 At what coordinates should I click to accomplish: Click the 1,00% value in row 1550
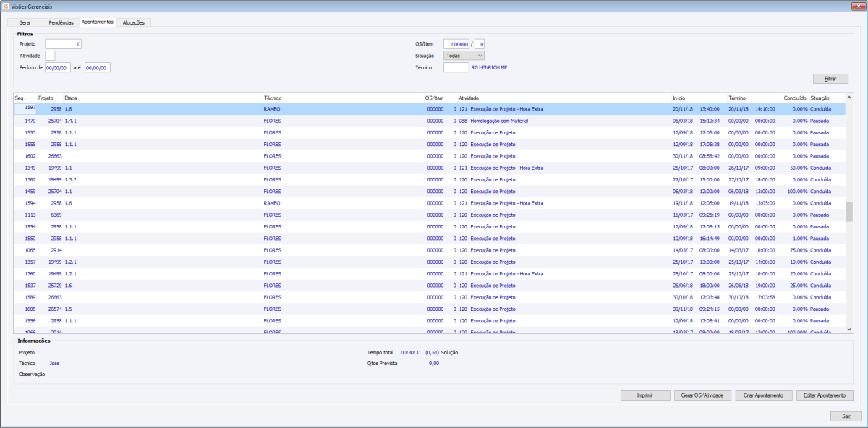click(799, 239)
